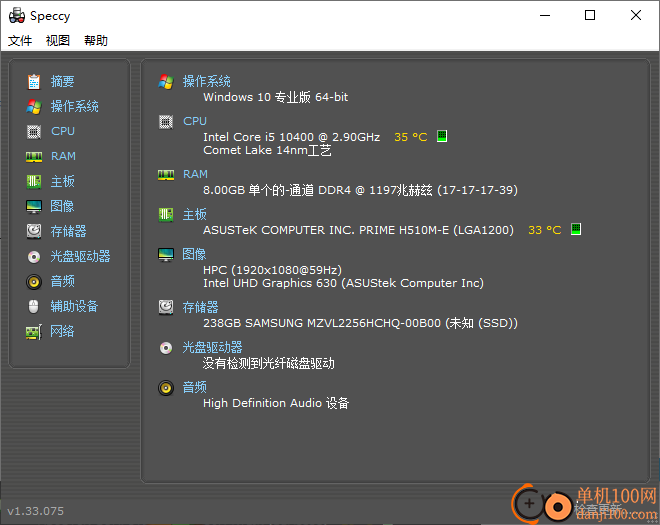
Task: Click the 主板 motherboard icon in the sidebar
Action: [x=34, y=181]
